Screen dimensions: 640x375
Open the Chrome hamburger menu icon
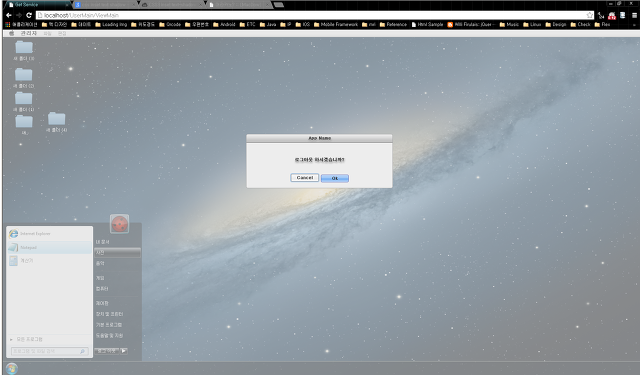[634, 16]
